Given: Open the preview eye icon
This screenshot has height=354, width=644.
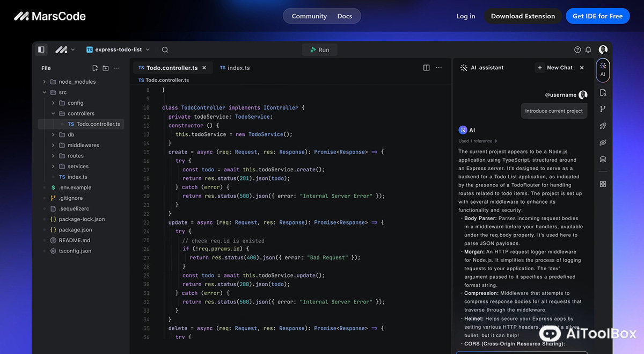Looking at the screenshot, I should click(x=603, y=142).
